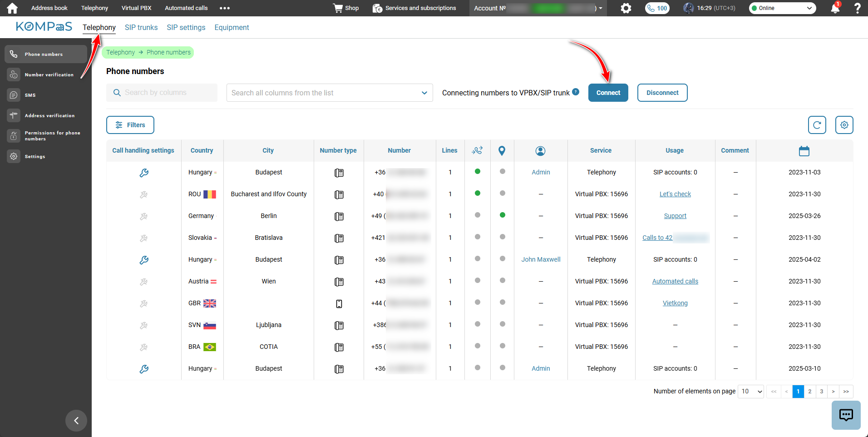This screenshot has width=868, height=437.
Task: Open the Online status dropdown
Action: pos(782,8)
